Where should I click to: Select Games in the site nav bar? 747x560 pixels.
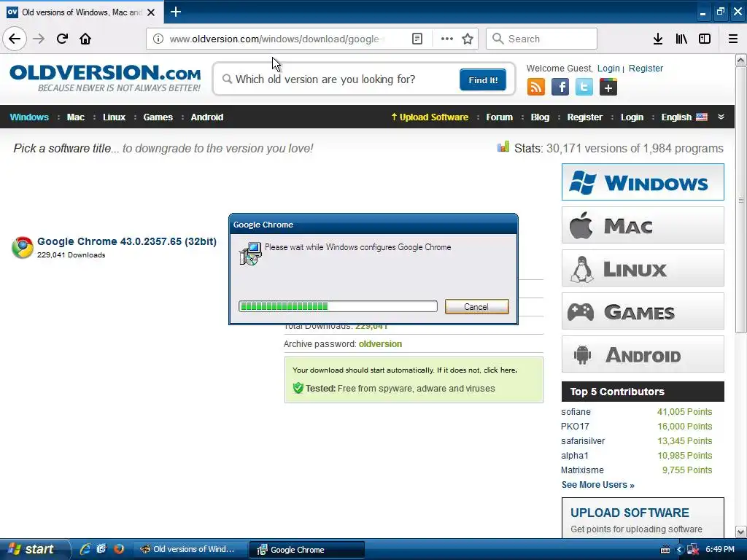click(158, 117)
